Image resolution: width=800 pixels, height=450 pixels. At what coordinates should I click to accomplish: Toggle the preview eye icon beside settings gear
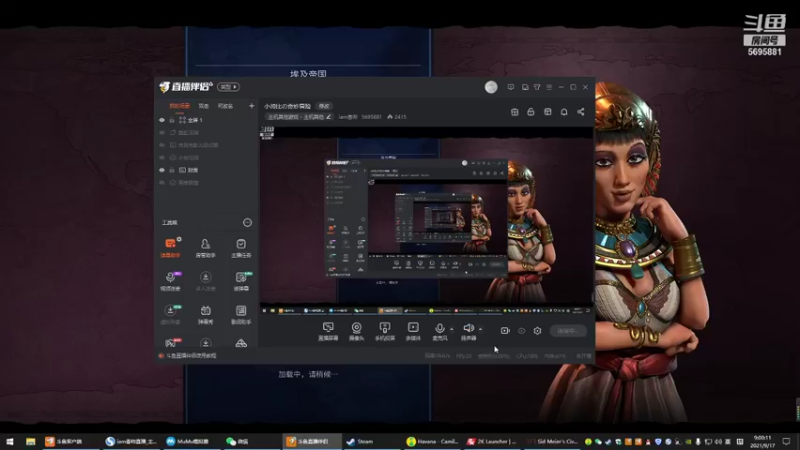tap(521, 331)
